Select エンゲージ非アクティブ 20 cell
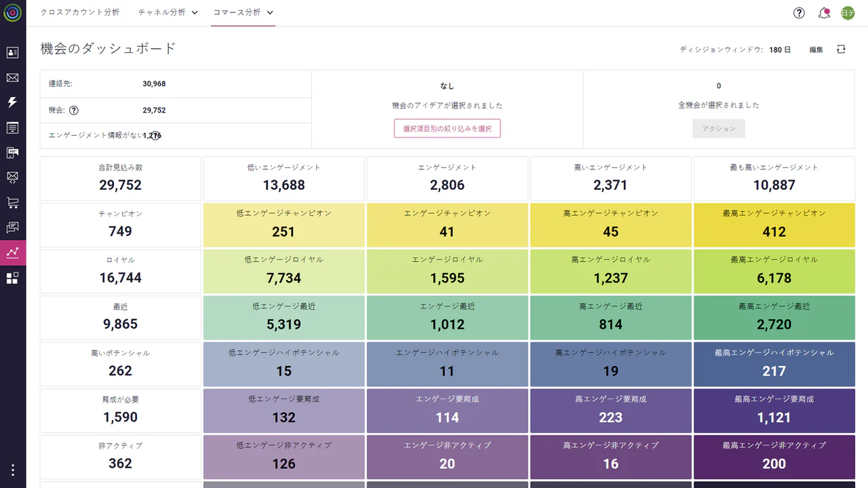The width and height of the screenshot is (868, 488). coord(448,457)
